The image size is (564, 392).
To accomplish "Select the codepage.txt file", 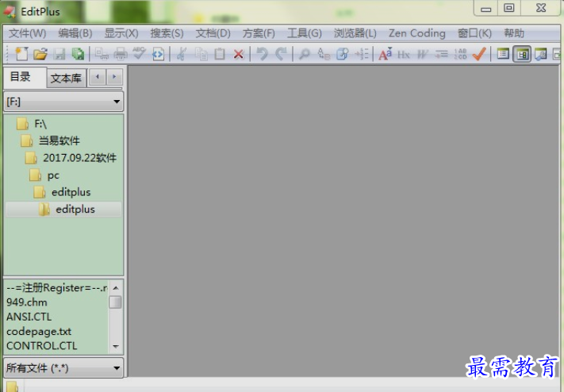I will click(x=39, y=331).
